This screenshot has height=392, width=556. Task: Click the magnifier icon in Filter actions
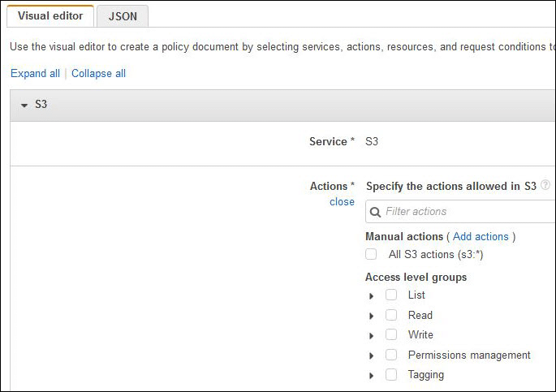point(375,212)
